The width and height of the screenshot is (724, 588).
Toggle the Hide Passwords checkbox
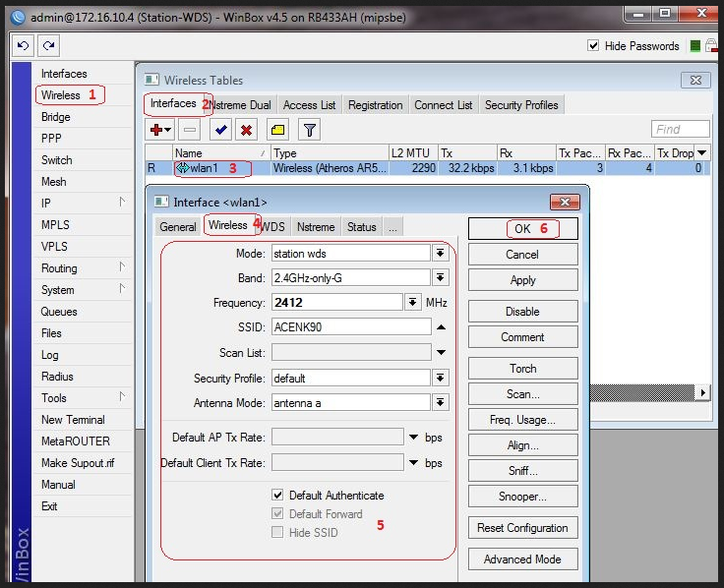(593, 45)
